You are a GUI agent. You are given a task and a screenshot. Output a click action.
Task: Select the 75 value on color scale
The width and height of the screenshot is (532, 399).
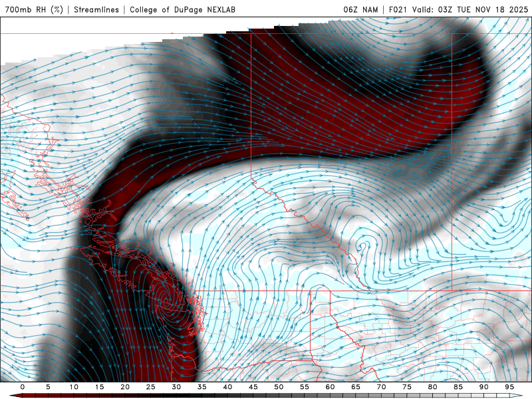pos(407,387)
